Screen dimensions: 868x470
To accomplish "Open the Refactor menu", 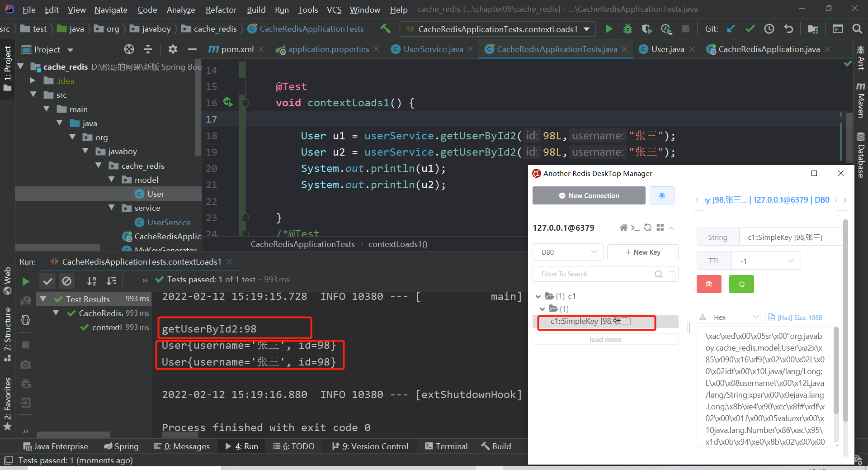I will [221, 9].
